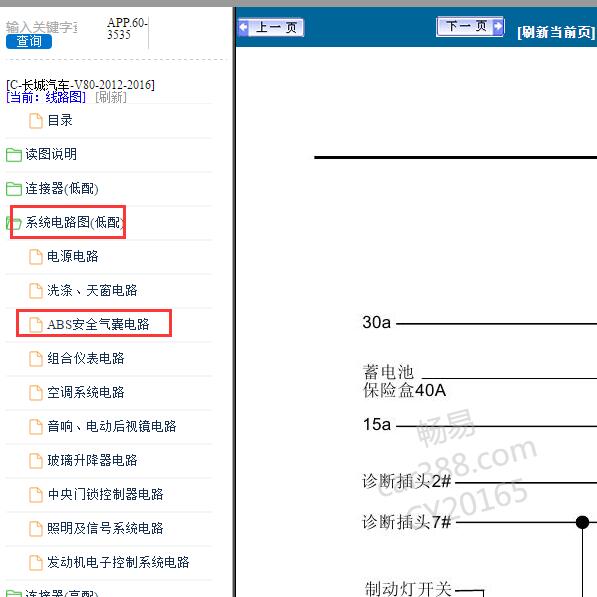Open the 目录 page
This screenshot has width=597, height=597.
60,120
